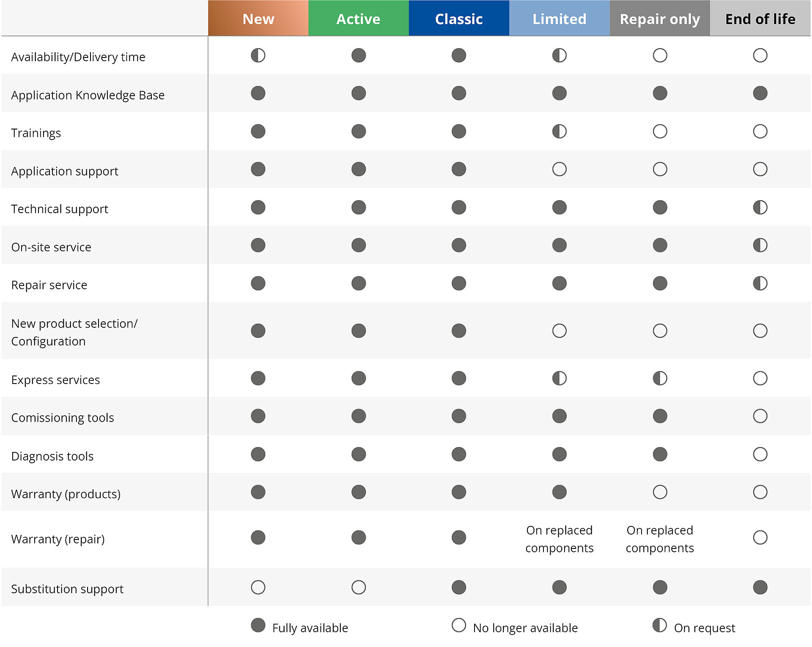Select the green Active column header

point(358,19)
